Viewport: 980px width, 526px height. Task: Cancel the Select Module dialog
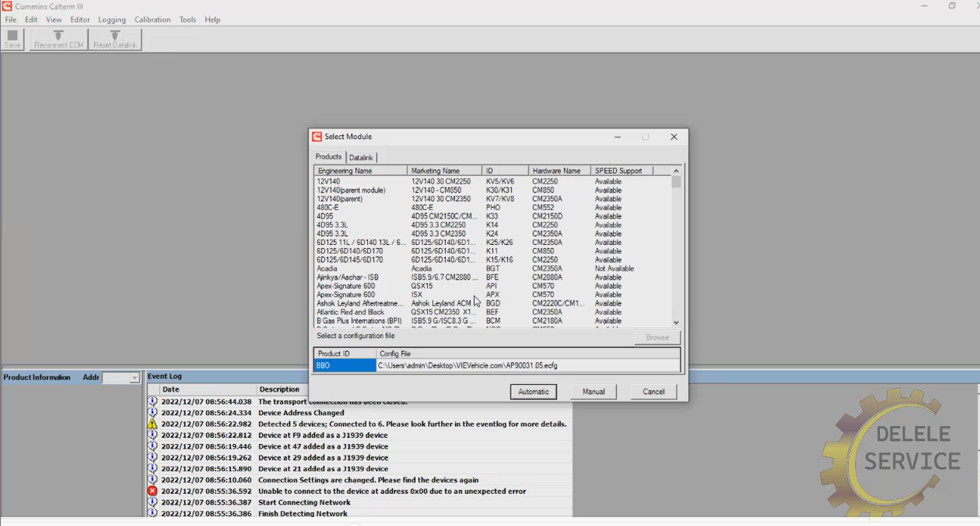click(x=653, y=391)
